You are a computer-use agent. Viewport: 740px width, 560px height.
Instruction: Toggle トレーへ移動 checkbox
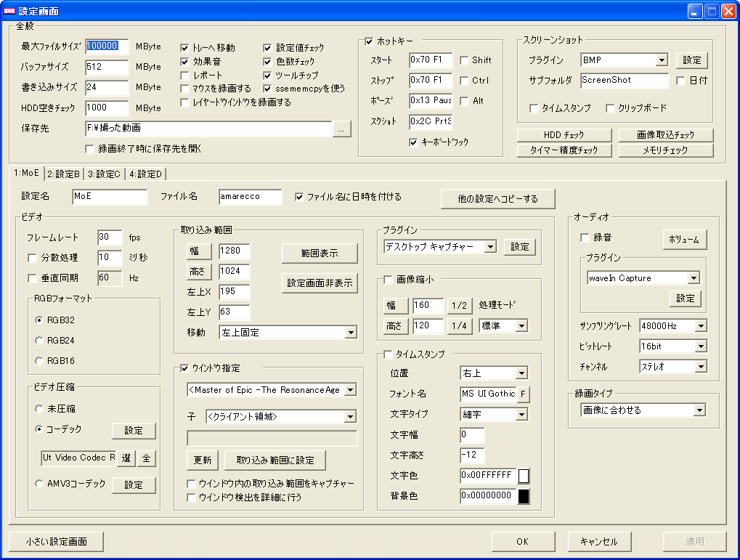click(x=185, y=48)
